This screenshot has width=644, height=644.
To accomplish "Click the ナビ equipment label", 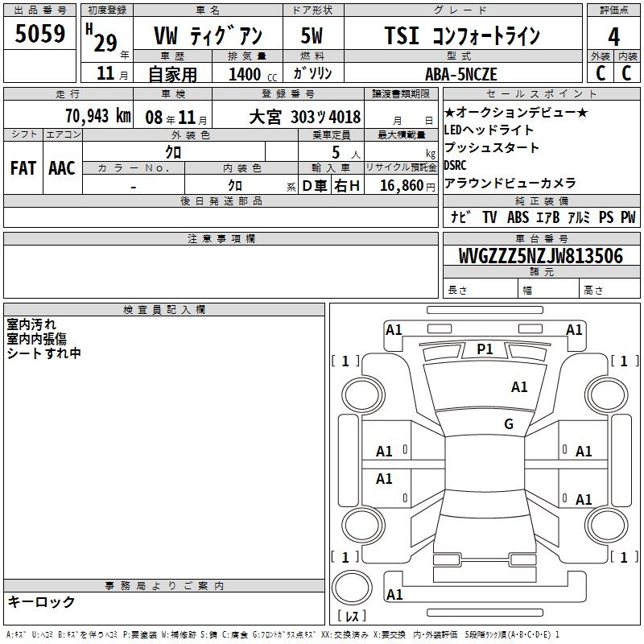I will [461, 217].
